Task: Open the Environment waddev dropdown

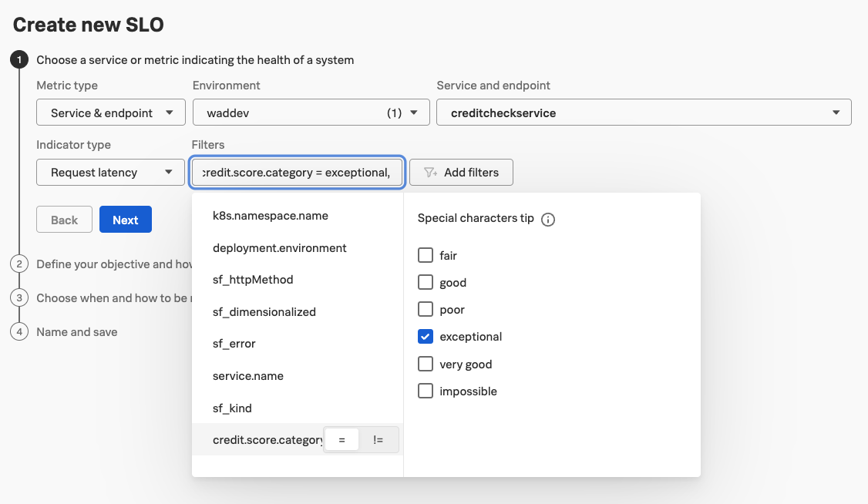Action: (311, 112)
